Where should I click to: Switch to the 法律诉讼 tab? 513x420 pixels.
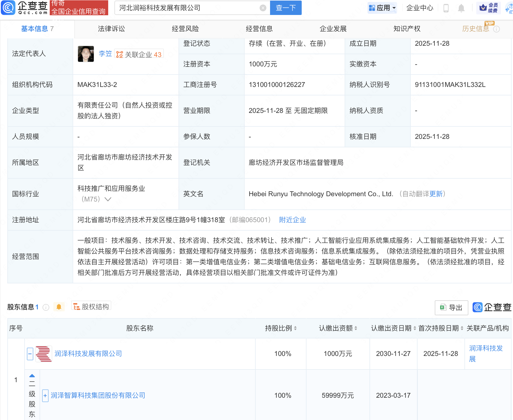coord(111,29)
